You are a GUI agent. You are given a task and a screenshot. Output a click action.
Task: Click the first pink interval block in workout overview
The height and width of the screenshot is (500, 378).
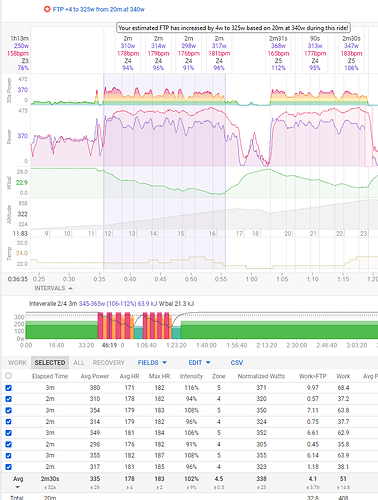(x=100, y=325)
